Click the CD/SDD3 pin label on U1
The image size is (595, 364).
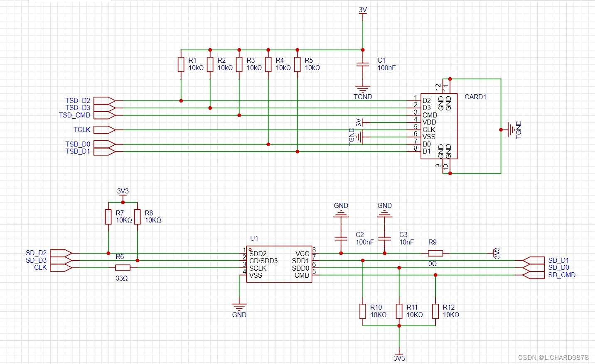[x=263, y=261]
